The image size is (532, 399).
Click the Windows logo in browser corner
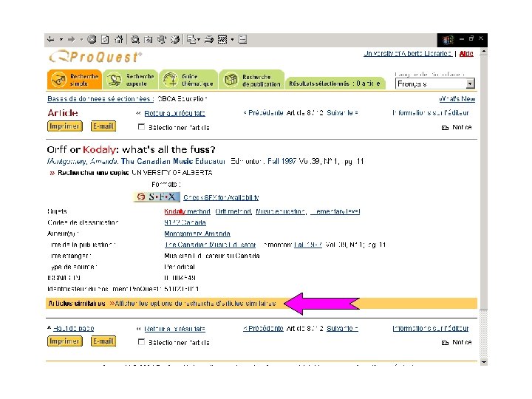click(448, 40)
